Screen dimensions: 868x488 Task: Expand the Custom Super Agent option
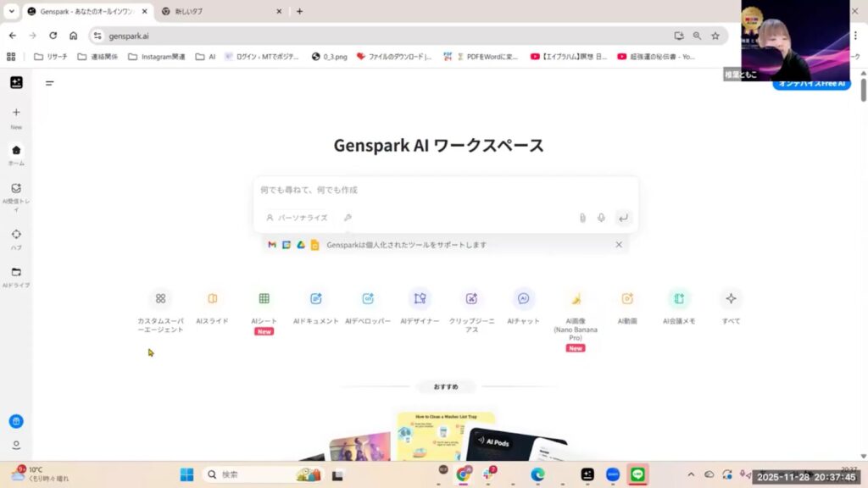tap(160, 299)
